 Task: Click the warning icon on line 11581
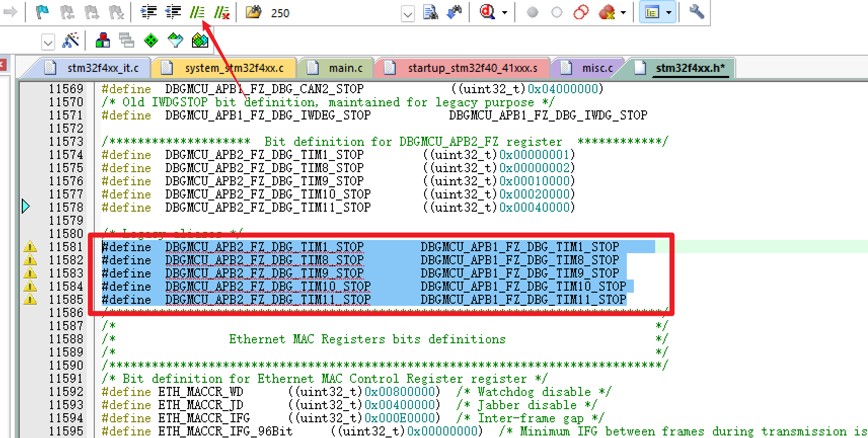tap(30, 247)
